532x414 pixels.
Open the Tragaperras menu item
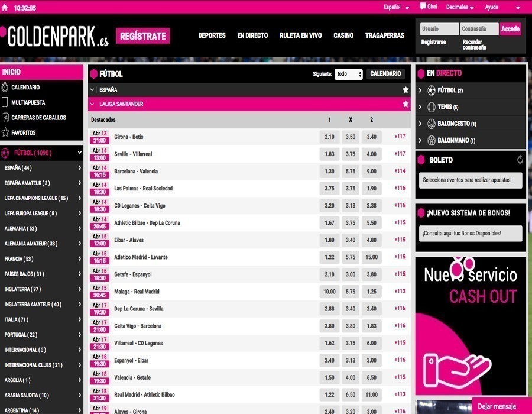coord(385,35)
